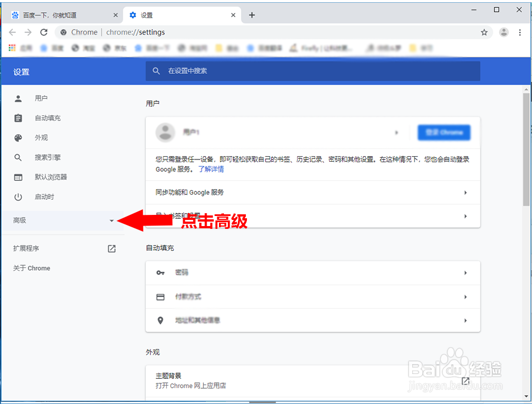Image resolution: width=532 pixels, height=404 pixels.
Task: Click the blue sign in to Chrome button
Action: pos(444,133)
